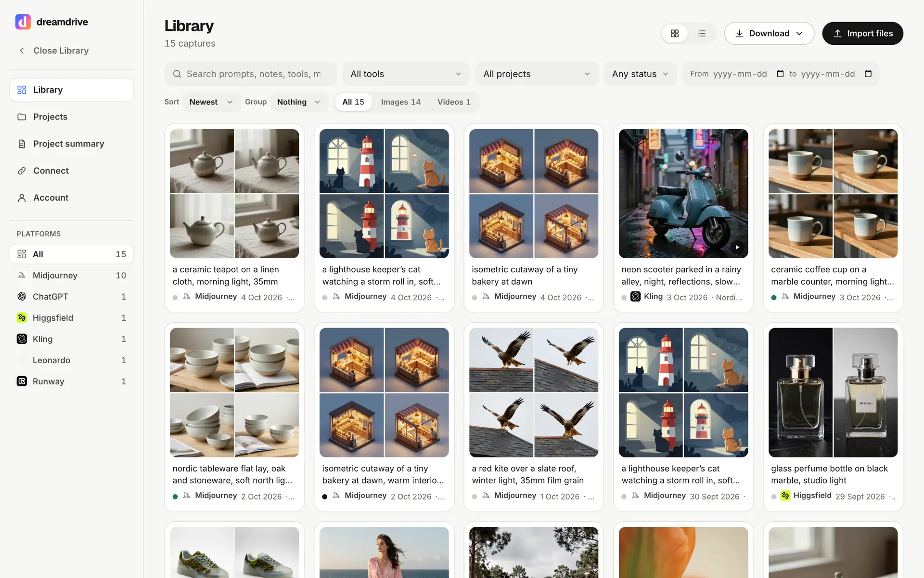Click the Midjourney icon on nordic tableware card
This screenshot has height=578, width=924.
[187, 496]
